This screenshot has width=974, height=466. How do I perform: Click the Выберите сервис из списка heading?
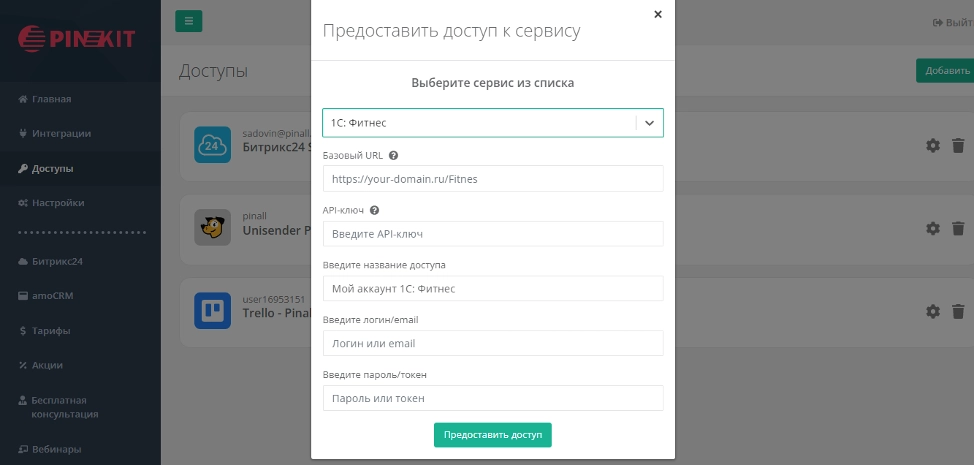[x=493, y=83]
